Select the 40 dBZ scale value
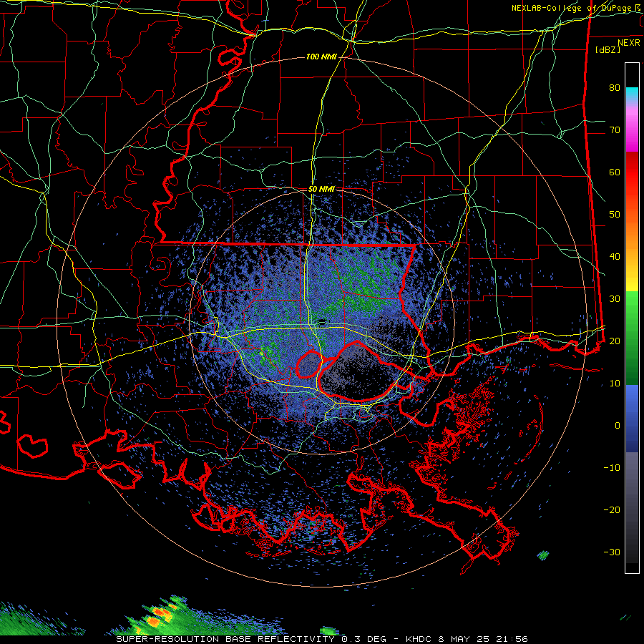 615,257
